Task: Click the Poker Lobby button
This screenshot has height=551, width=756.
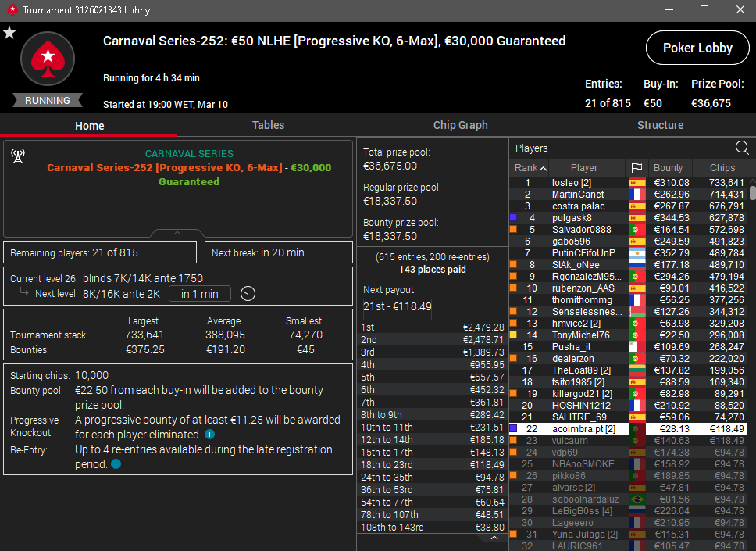Action: pyautogui.click(x=697, y=48)
